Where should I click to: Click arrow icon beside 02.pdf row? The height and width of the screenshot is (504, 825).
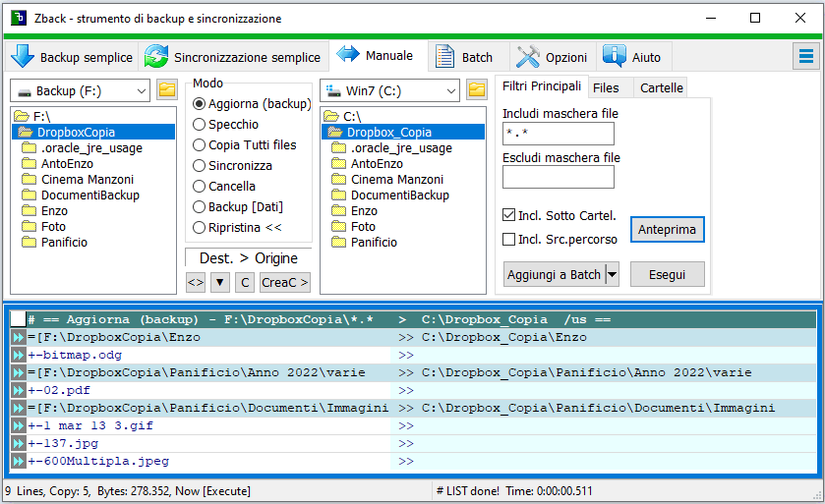(19, 390)
